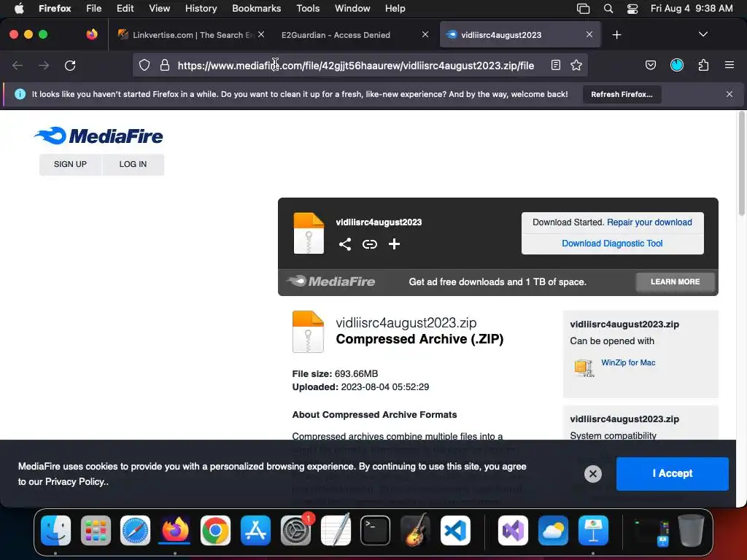The width and height of the screenshot is (747, 560).
Task: Show site security via padlock icon
Action: pos(165,65)
